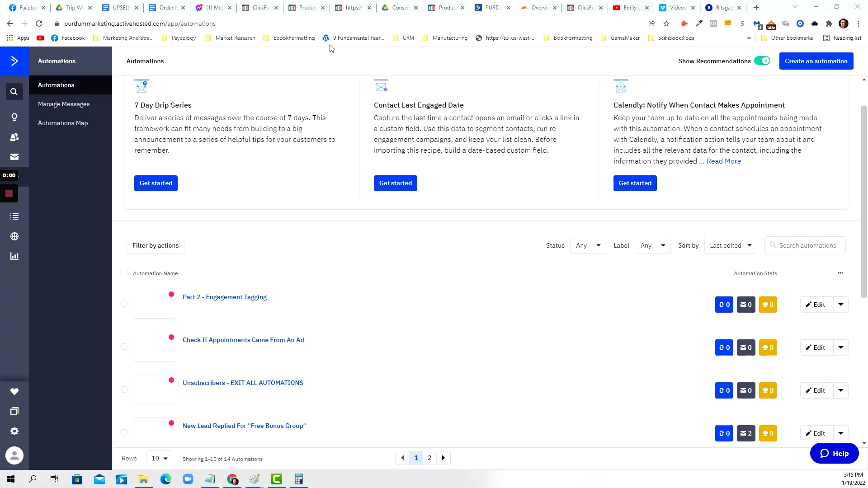Click the user profile avatar in sidebar

click(x=14, y=455)
